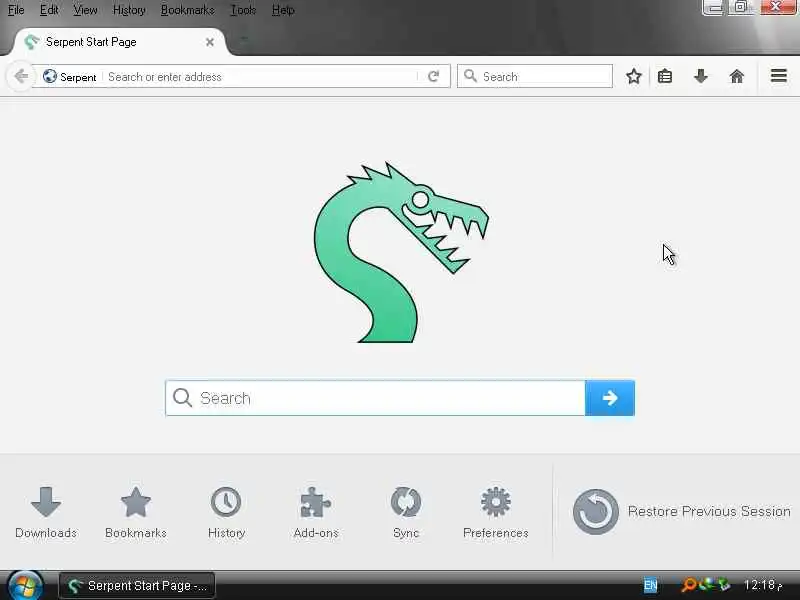Click the toolbar search magnifier icon
800x600 pixels.
[470, 77]
